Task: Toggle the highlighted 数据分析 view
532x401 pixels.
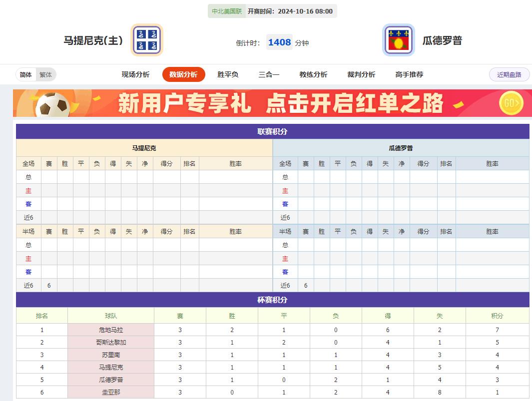Action: 184,74
